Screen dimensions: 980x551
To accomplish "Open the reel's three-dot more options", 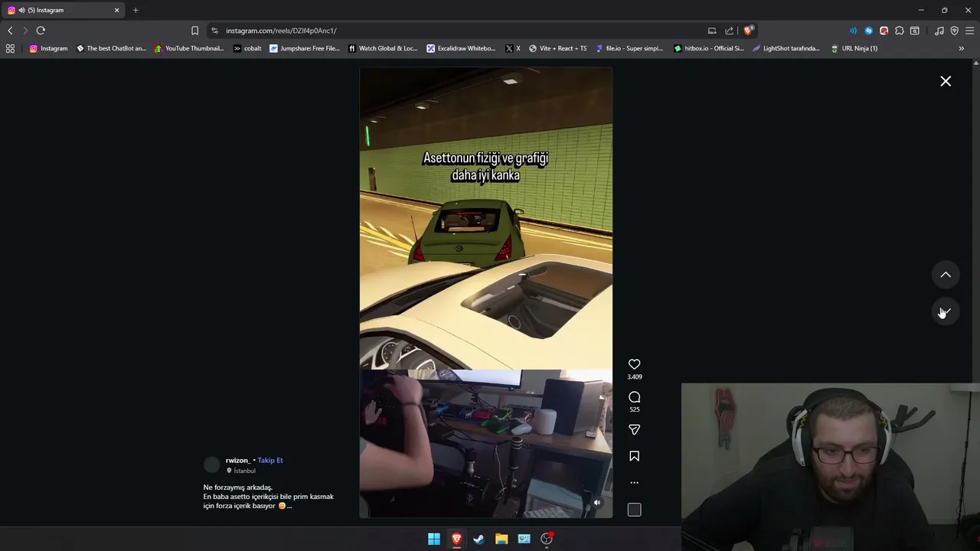I will (x=634, y=483).
